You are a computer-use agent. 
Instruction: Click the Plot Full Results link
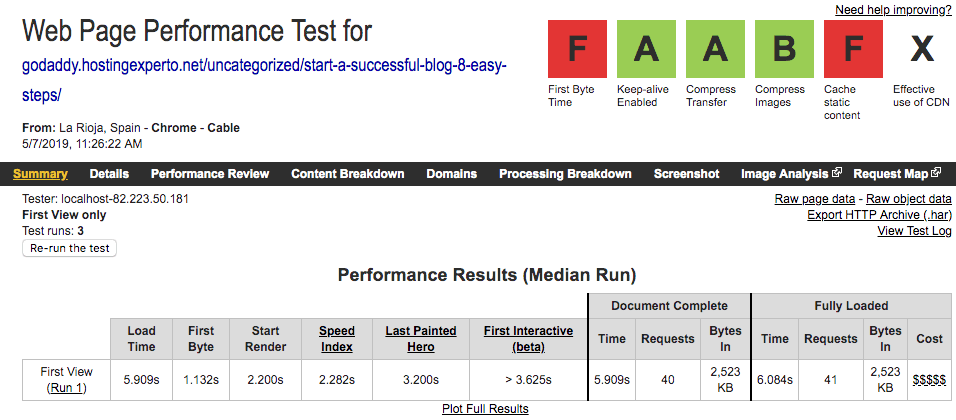pyautogui.click(x=485, y=408)
